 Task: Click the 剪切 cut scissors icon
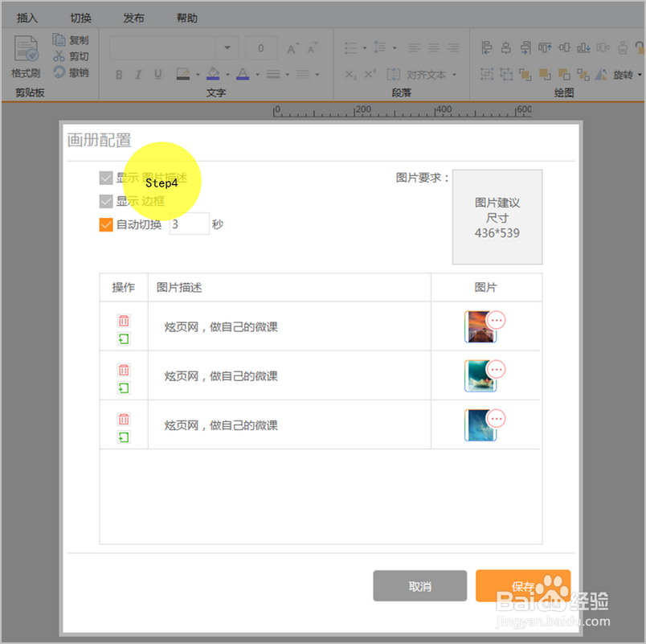pos(59,56)
